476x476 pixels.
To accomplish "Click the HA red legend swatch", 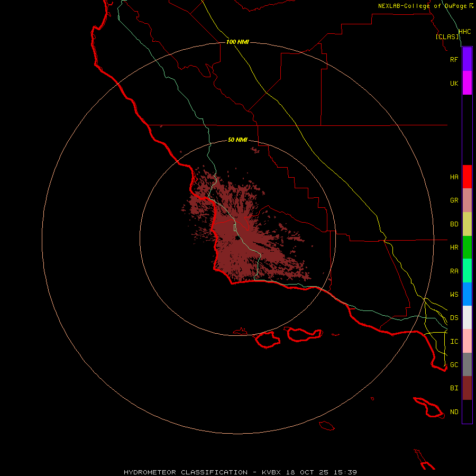I will tap(467, 177).
